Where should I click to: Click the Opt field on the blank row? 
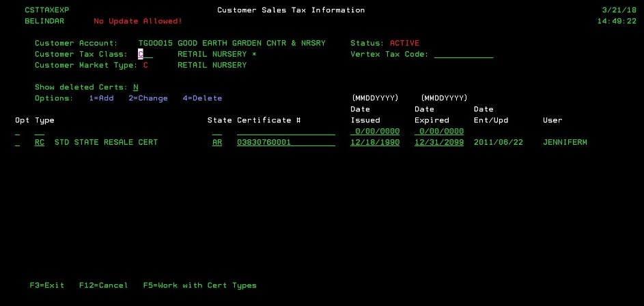[17, 131]
